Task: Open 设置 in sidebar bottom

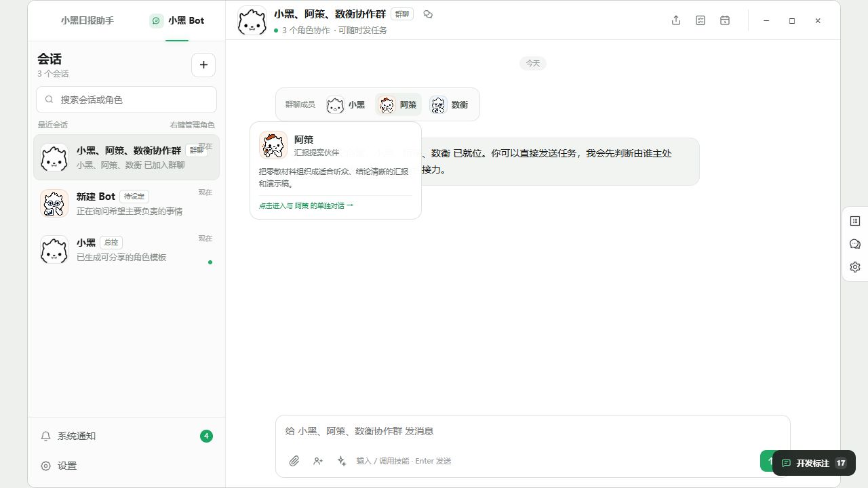Action: click(x=126, y=466)
